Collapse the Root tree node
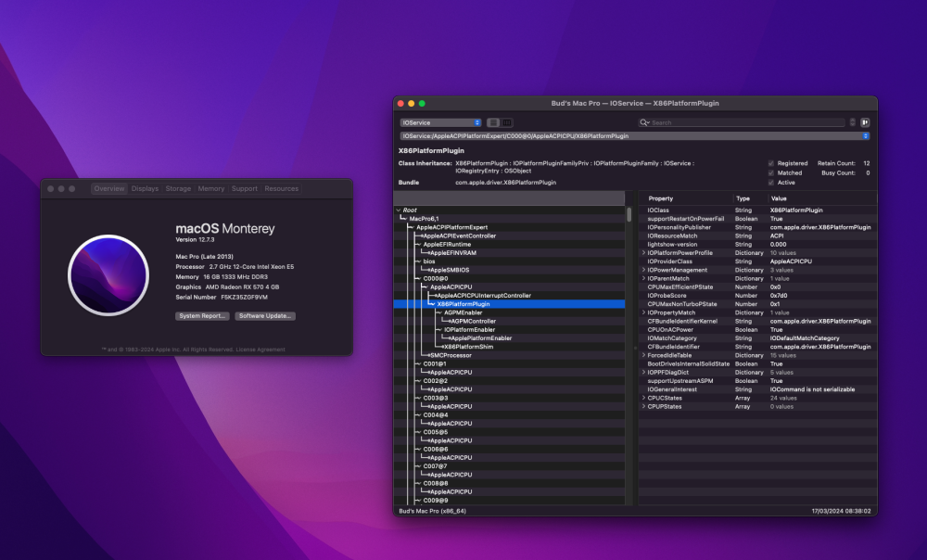 tap(399, 210)
